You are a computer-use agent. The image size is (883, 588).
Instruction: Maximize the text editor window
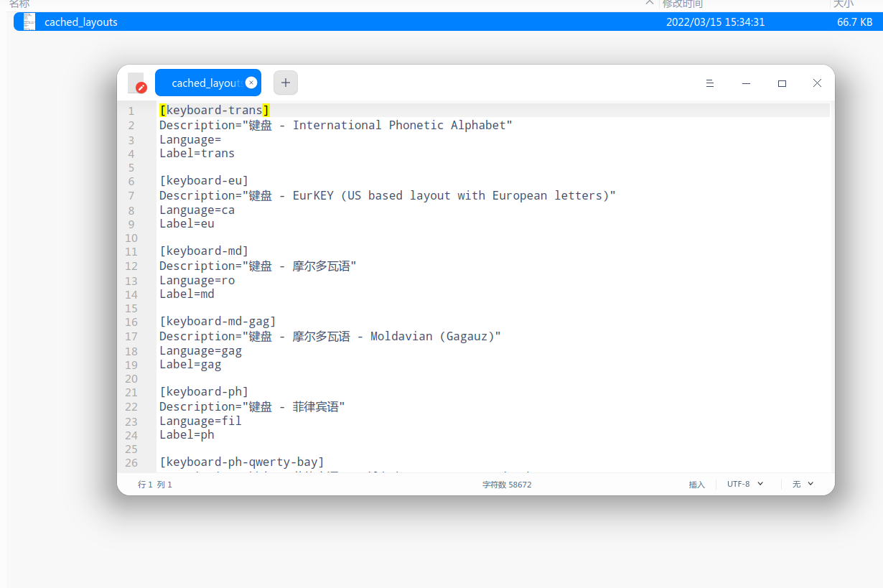782,83
